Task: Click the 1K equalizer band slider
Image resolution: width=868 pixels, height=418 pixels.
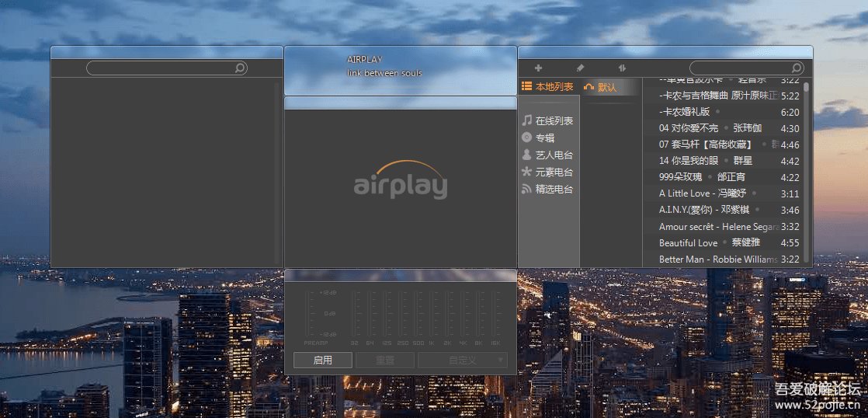Action: [431, 313]
